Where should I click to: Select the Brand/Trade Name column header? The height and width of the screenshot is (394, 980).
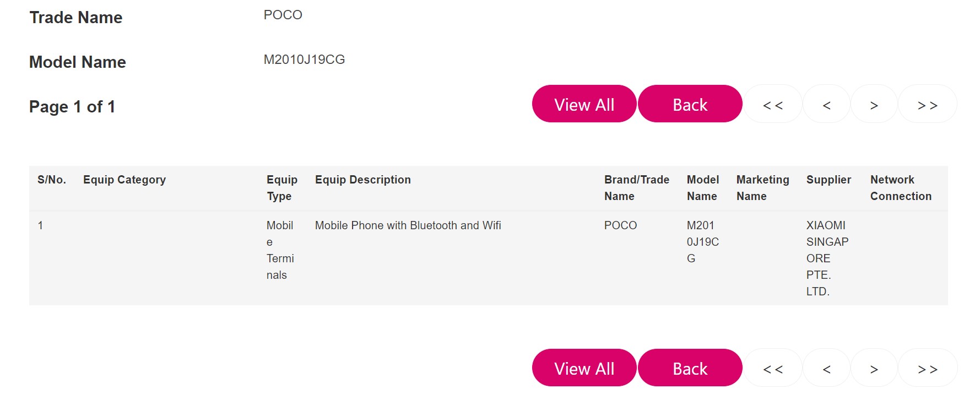click(x=637, y=188)
